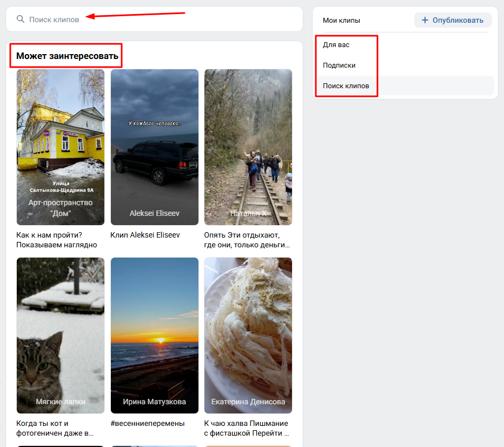Click the Клип Aleksei Eliseev title

pos(145,235)
